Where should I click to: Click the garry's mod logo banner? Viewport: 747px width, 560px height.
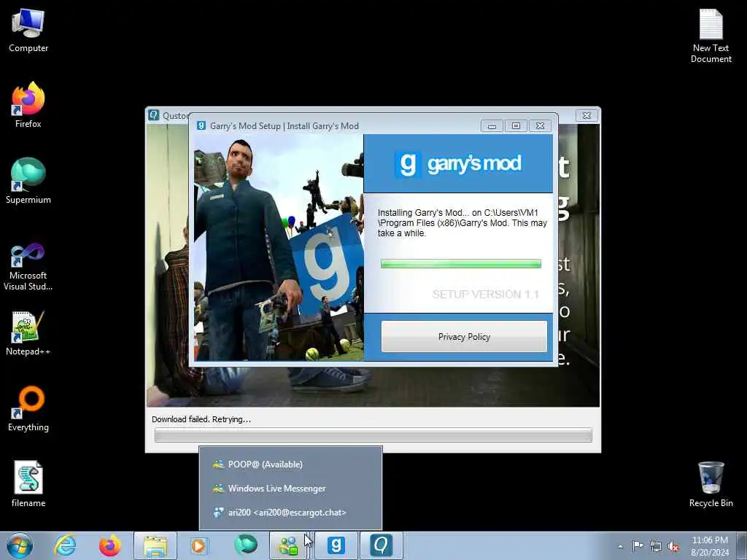(458, 163)
